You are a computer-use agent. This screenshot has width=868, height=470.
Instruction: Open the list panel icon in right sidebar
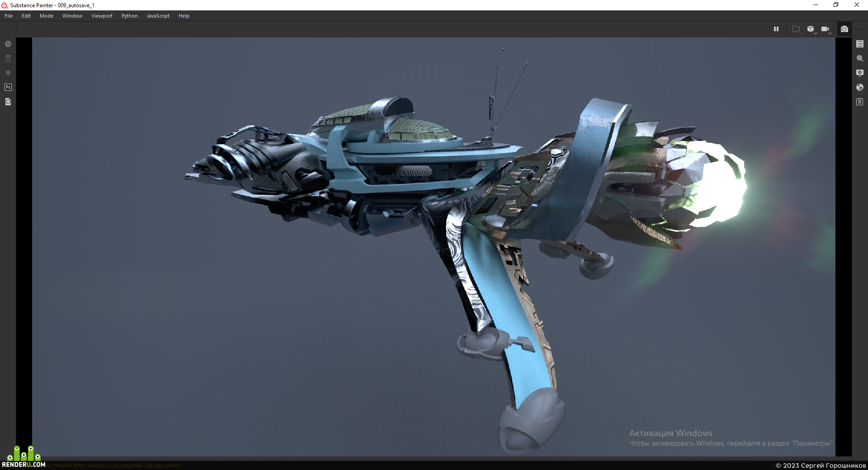(x=860, y=44)
